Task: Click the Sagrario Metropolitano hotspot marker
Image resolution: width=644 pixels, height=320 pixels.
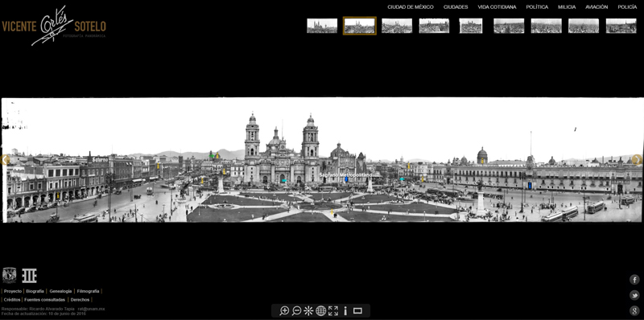Action: pos(346,179)
